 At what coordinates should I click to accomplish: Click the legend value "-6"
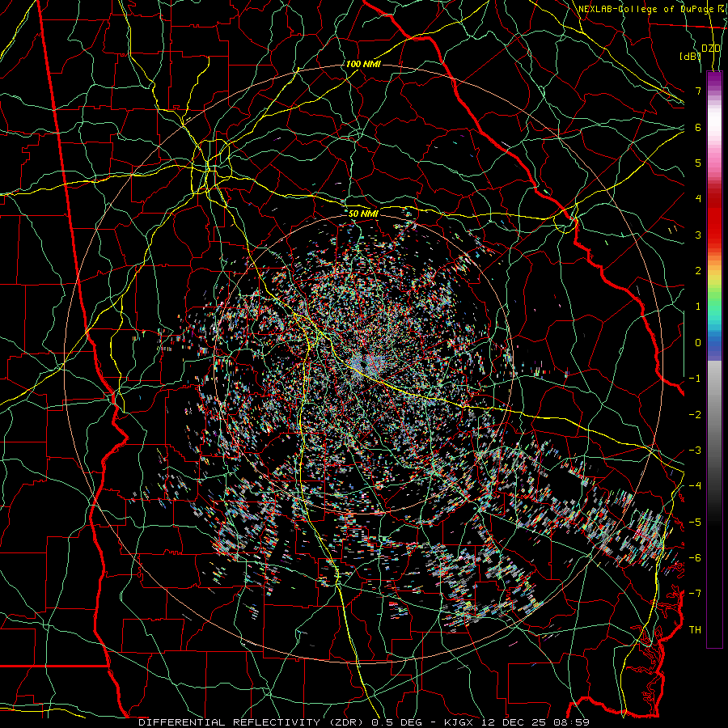pos(695,558)
